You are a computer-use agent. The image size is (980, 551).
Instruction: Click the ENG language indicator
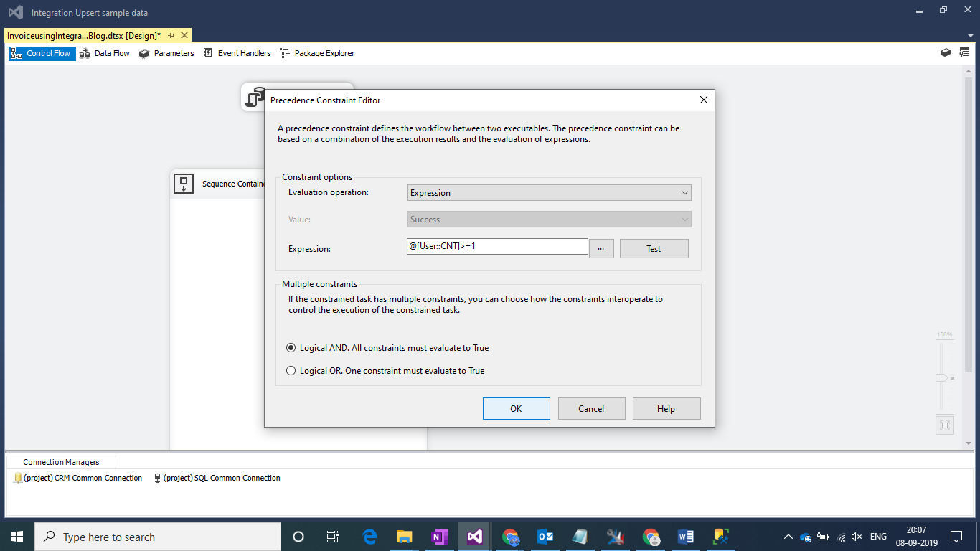(x=878, y=537)
